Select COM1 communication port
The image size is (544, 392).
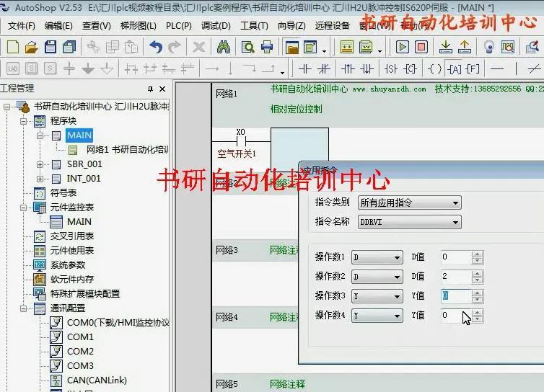(81, 337)
